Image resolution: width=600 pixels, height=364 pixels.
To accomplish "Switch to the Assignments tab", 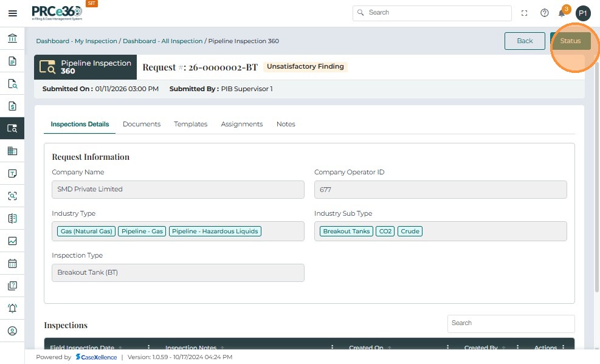I will (x=241, y=124).
